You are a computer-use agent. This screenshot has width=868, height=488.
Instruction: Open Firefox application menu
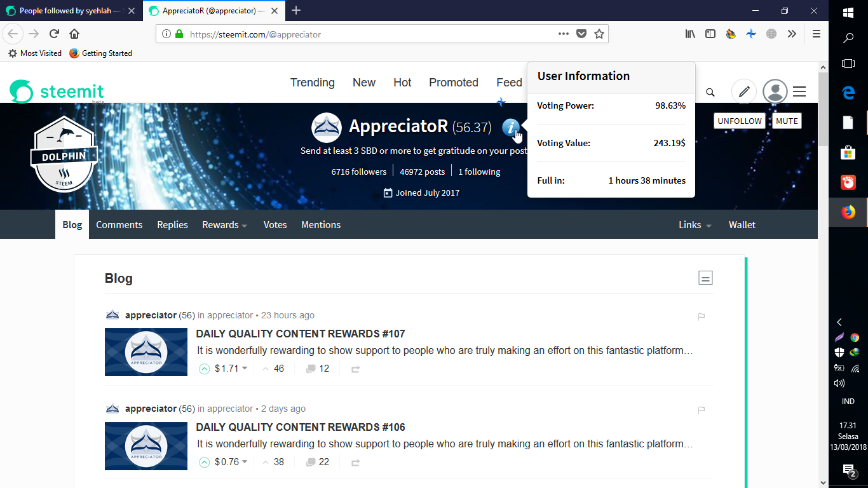coord(817,34)
